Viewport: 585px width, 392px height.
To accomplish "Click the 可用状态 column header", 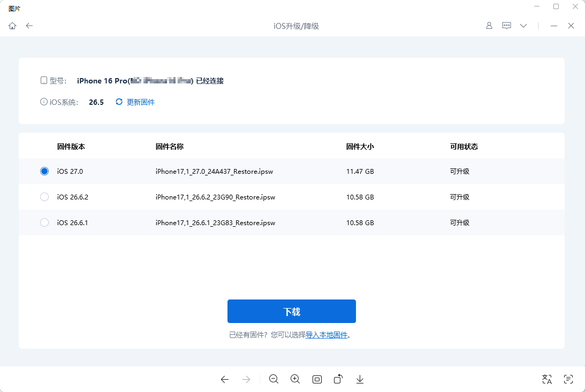I will pos(464,147).
